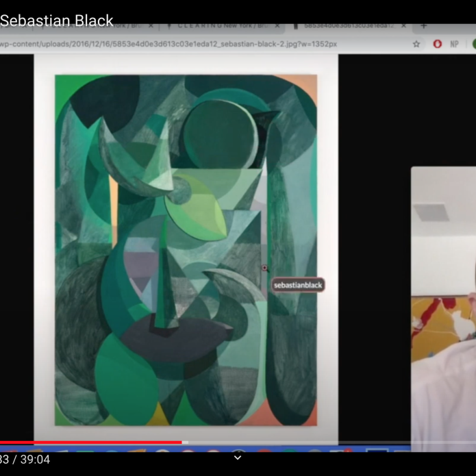Open the red Opera extension icon

(x=437, y=44)
